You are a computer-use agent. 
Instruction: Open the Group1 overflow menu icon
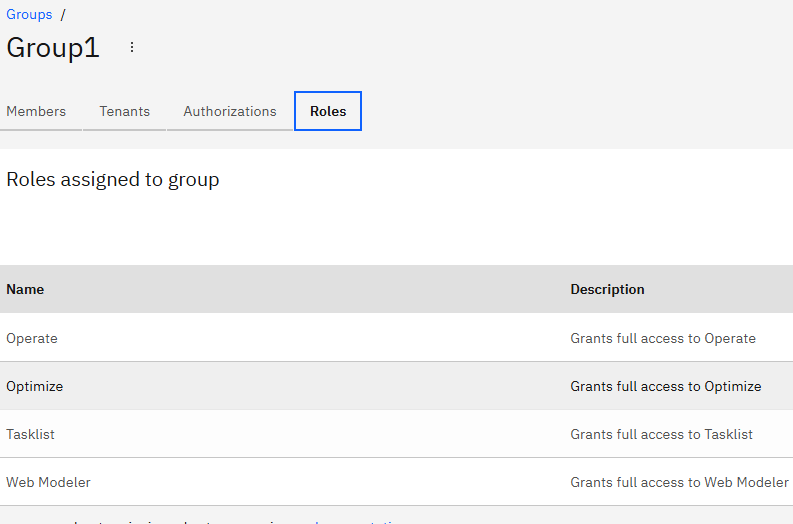click(131, 47)
